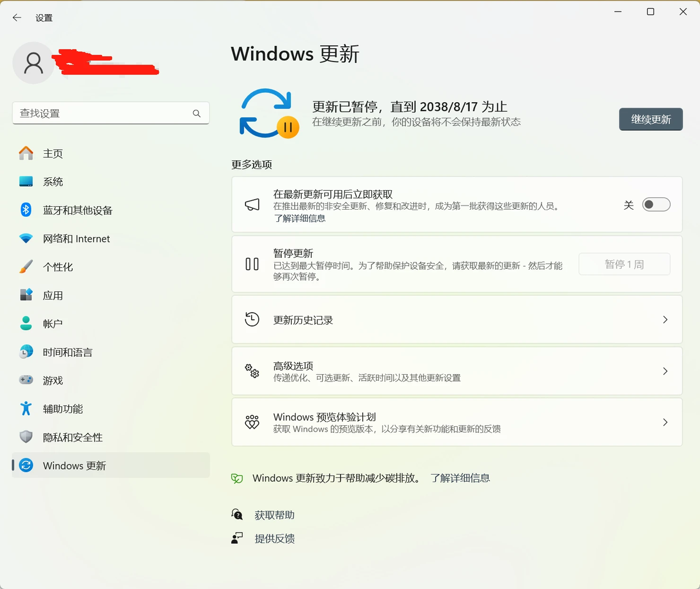Image resolution: width=700 pixels, height=589 pixels.
Task: Click the 游戏 gamepad icon
Action: 26,380
